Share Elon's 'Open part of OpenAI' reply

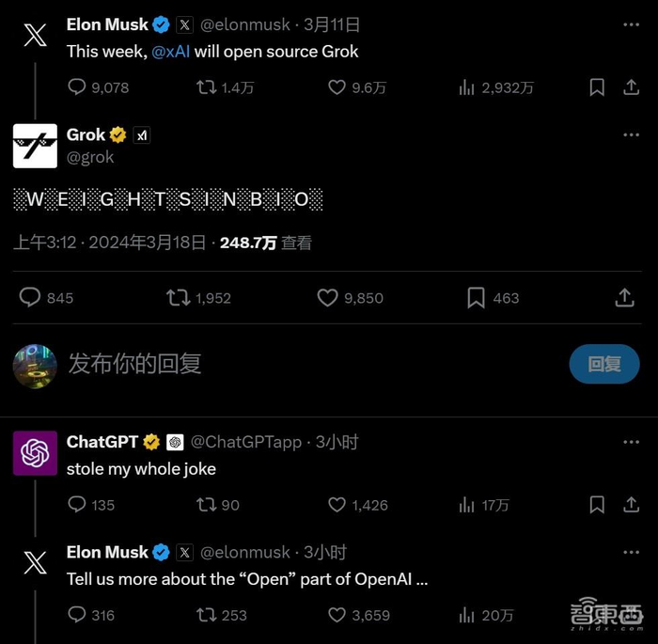632,615
